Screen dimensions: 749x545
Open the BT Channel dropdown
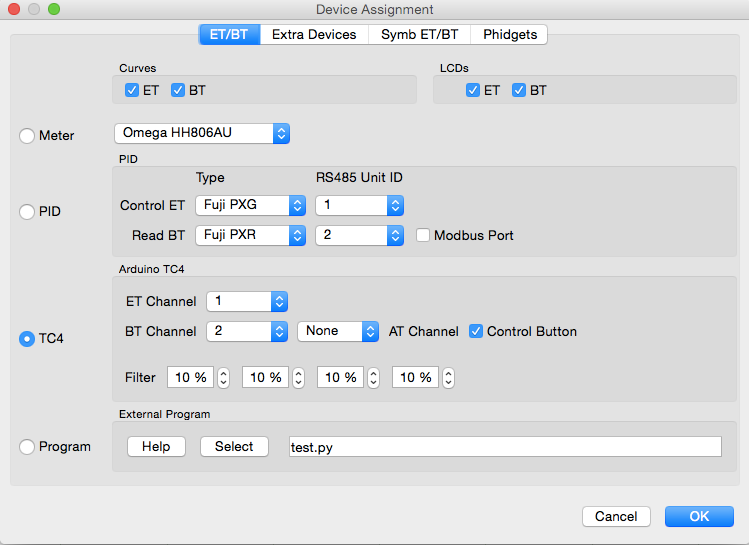pyautogui.click(x=247, y=331)
